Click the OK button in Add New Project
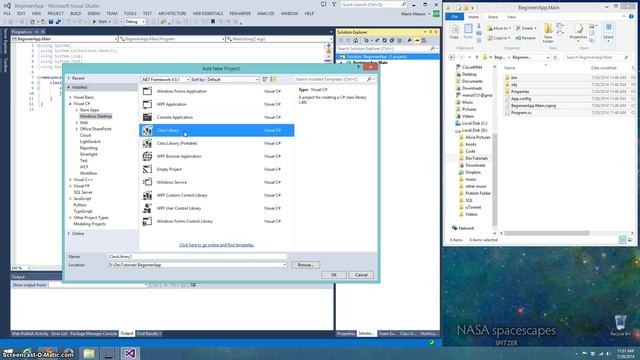640x360 pixels. pos(334,275)
